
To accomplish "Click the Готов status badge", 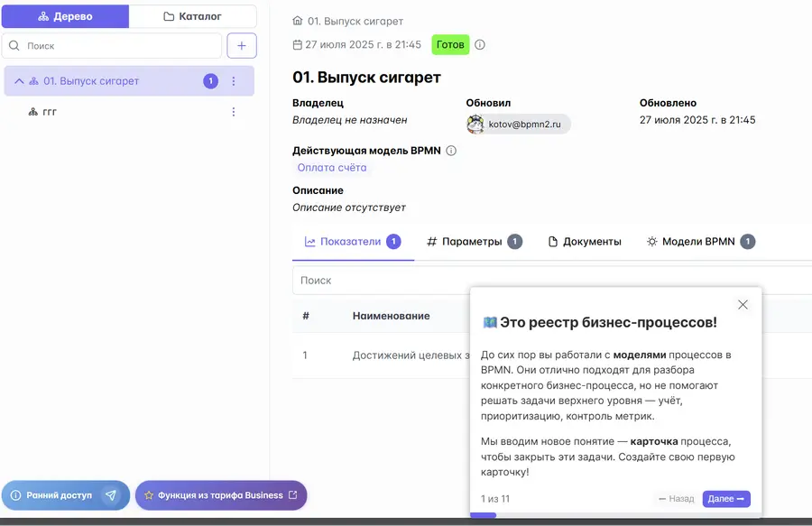I will tap(450, 44).
